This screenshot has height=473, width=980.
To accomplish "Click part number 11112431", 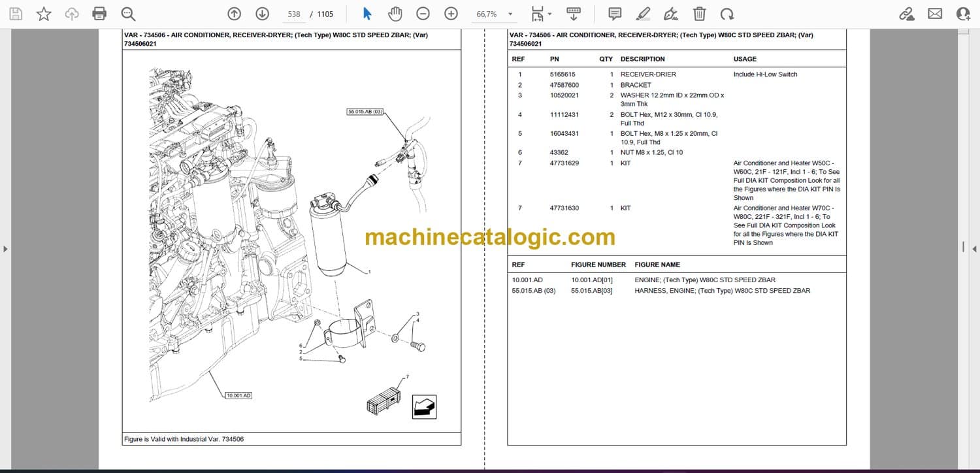I will click(564, 115).
